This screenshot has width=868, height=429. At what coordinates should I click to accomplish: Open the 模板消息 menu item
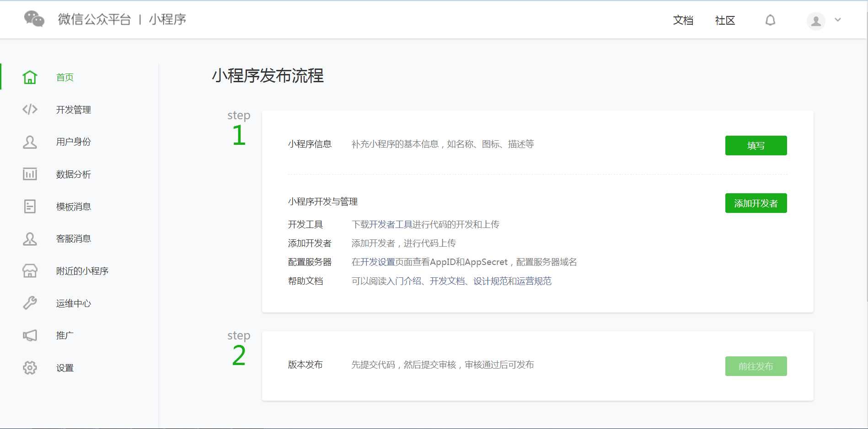click(74, 207)
